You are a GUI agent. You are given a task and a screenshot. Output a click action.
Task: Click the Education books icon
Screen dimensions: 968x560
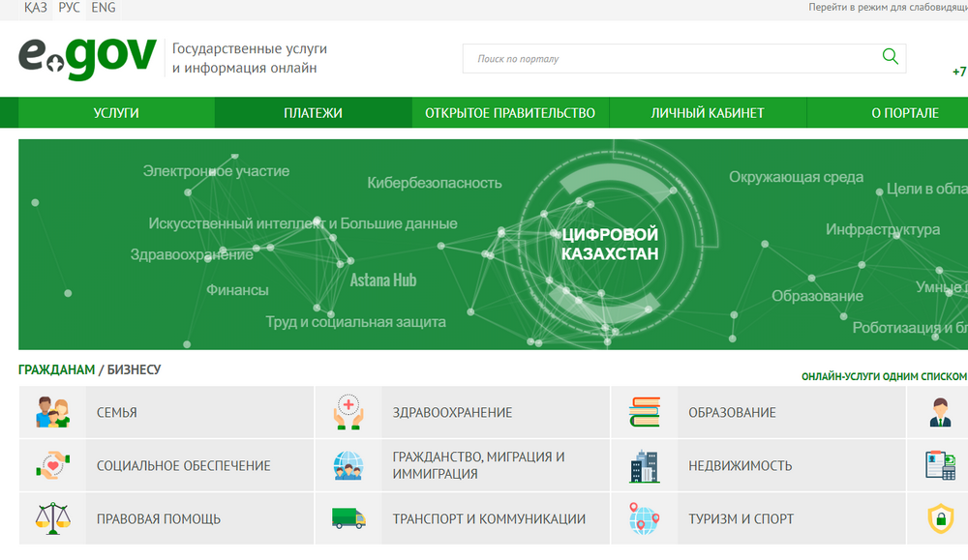[644, 412]
